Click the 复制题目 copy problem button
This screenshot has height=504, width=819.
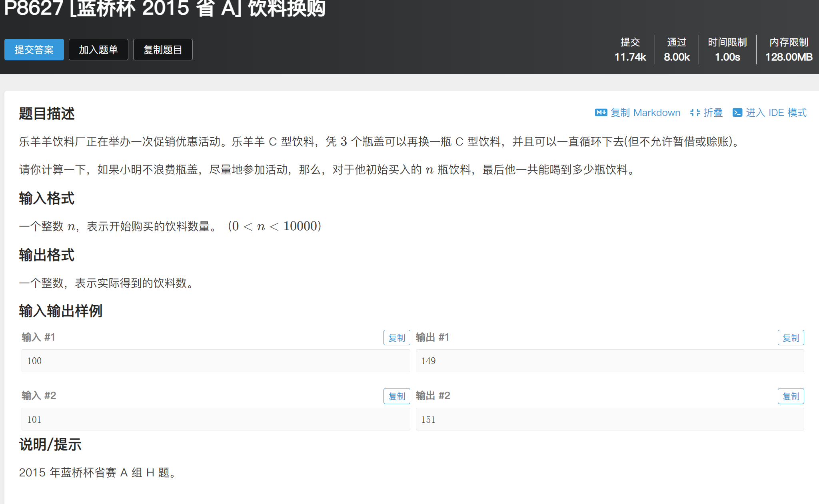[163, 50]
